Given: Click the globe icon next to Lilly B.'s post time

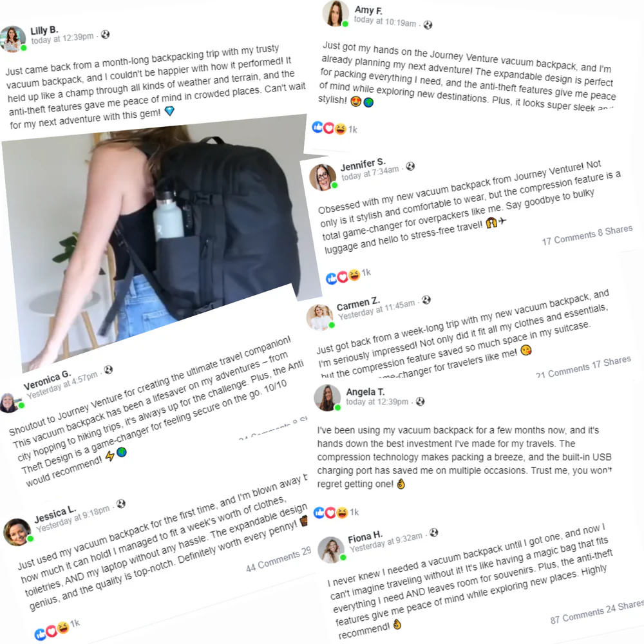Looking at the screenshot, I should tap(106, 35).
